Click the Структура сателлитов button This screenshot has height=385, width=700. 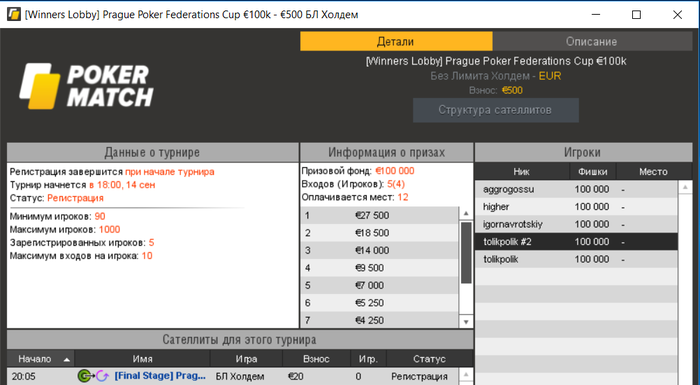[496, 110]
